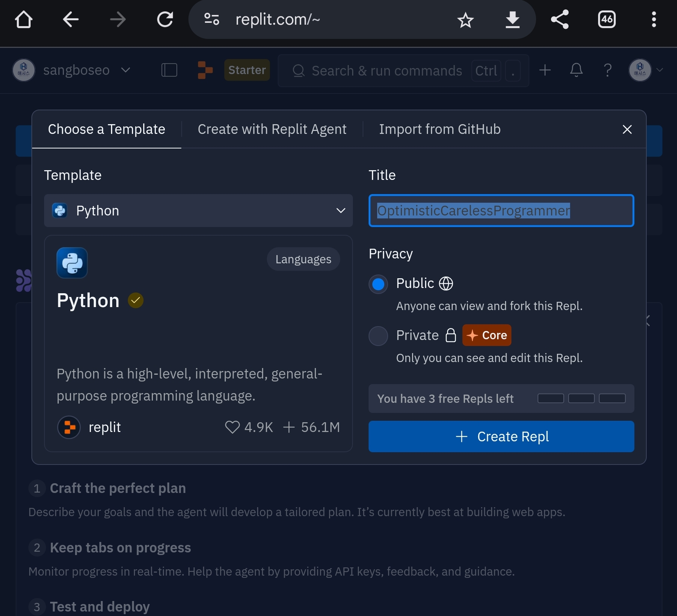Toggle the sidebar panel icon
This screenshot has height=616, width=677.
pos(169,70)
